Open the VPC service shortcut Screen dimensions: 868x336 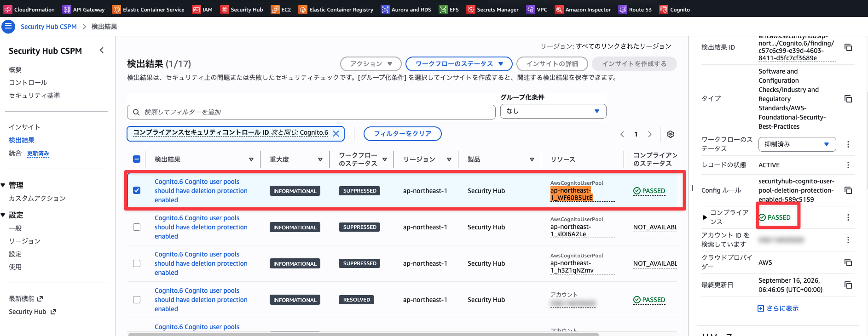[537, 10]
